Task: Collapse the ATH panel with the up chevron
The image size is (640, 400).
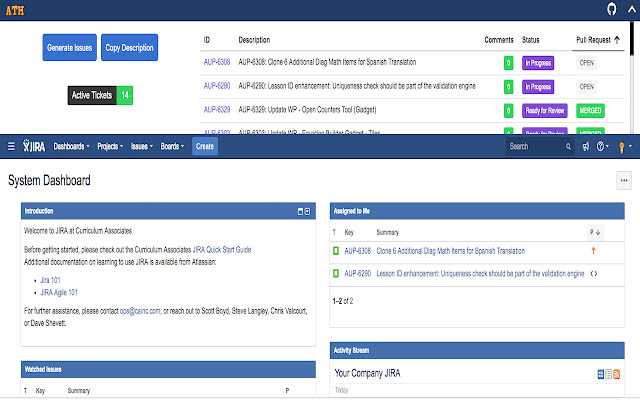Action: (632, 10)
